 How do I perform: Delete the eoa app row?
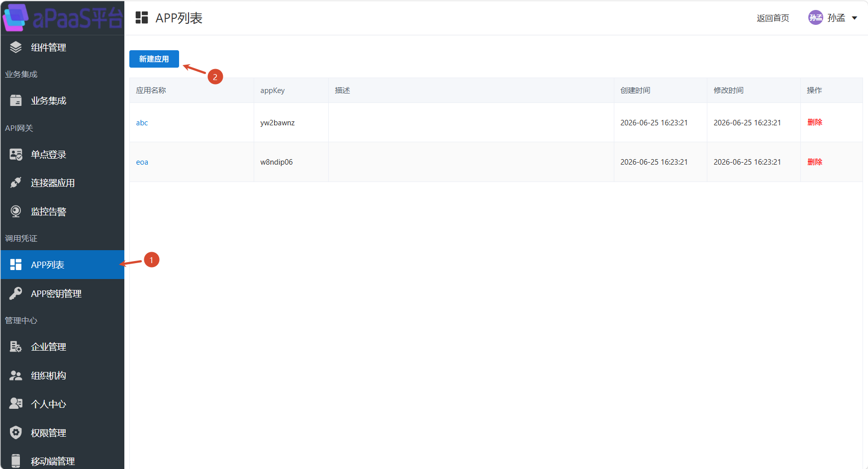(x=815, y=162)
